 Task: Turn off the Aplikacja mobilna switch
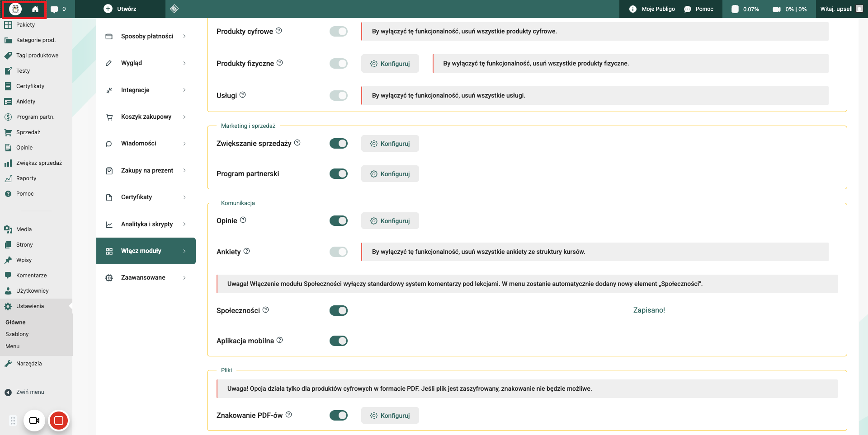[338, 341]
